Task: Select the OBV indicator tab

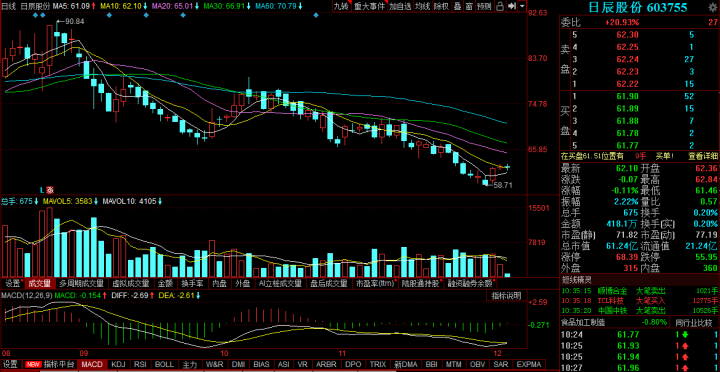Action: (x=478, y=365)
